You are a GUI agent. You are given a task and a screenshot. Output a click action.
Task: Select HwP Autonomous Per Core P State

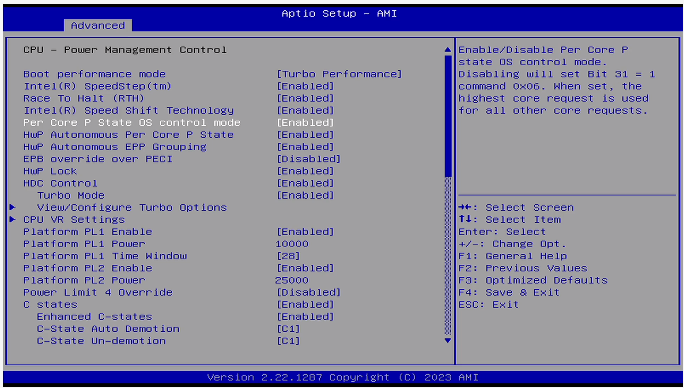[129, 134]
